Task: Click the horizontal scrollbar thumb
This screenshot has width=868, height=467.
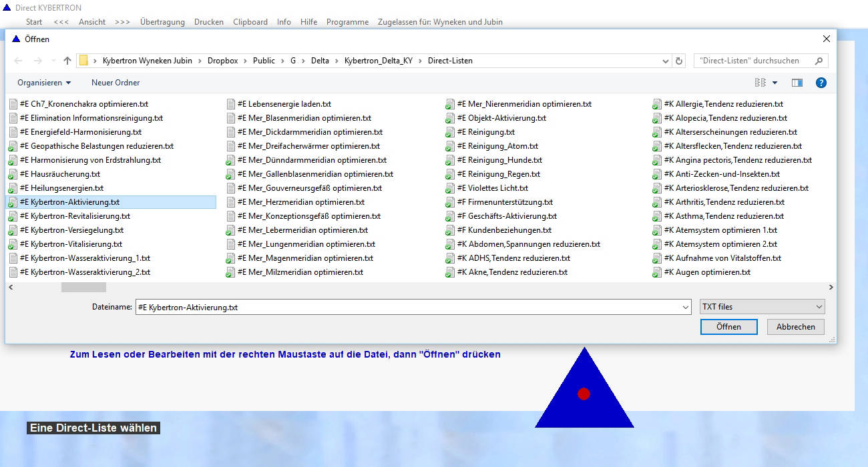Action: (83, 288)
